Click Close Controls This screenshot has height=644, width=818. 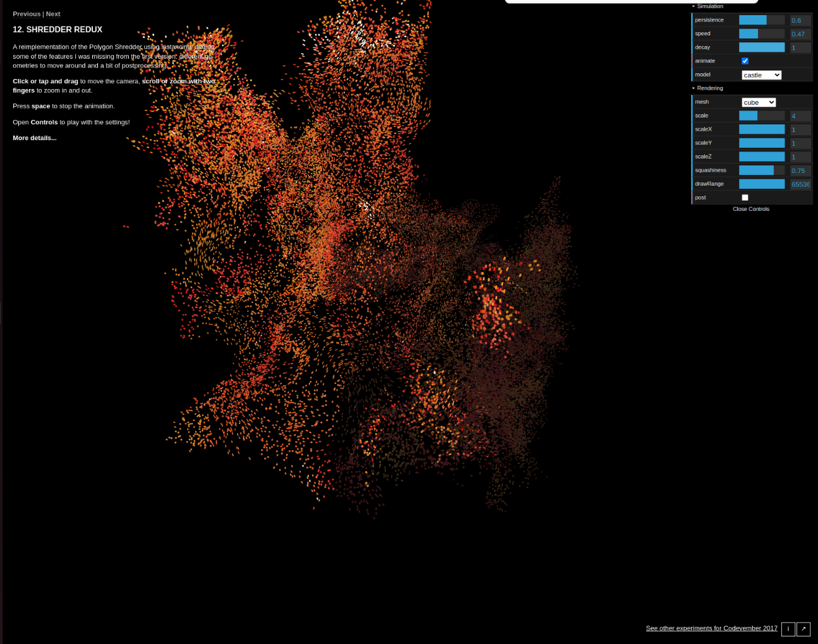[x=750, y=208]
